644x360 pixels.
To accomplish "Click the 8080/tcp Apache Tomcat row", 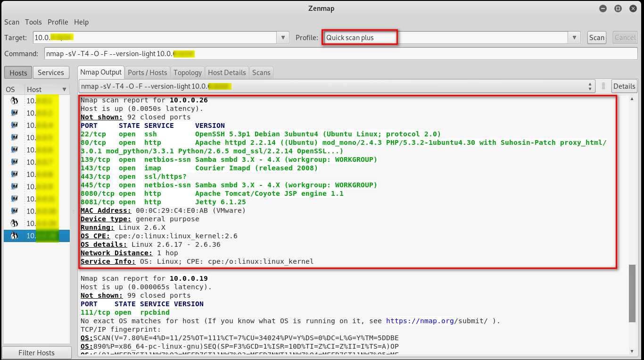I will (x=212, y=193).
